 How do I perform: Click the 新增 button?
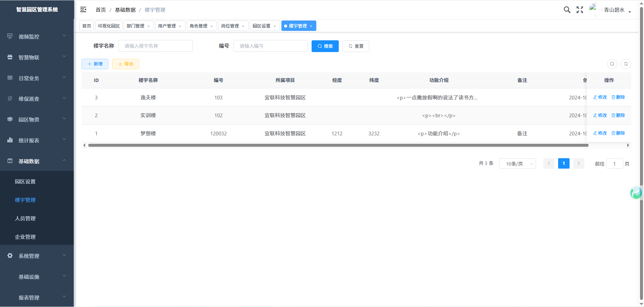[x=95, y=64]
